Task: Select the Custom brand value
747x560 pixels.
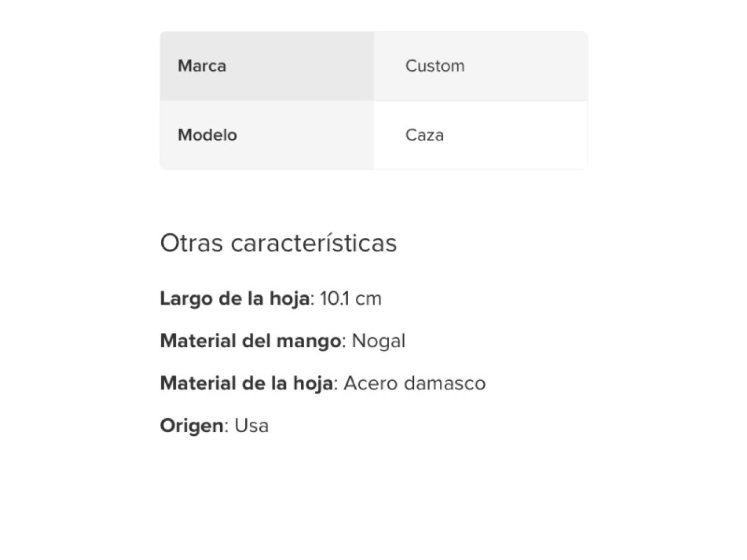Action: [435, 66]
